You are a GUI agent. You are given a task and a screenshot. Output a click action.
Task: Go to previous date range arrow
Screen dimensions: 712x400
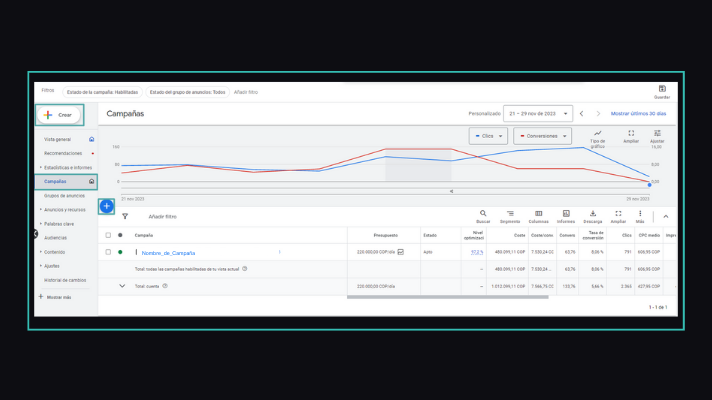[582, 114]
